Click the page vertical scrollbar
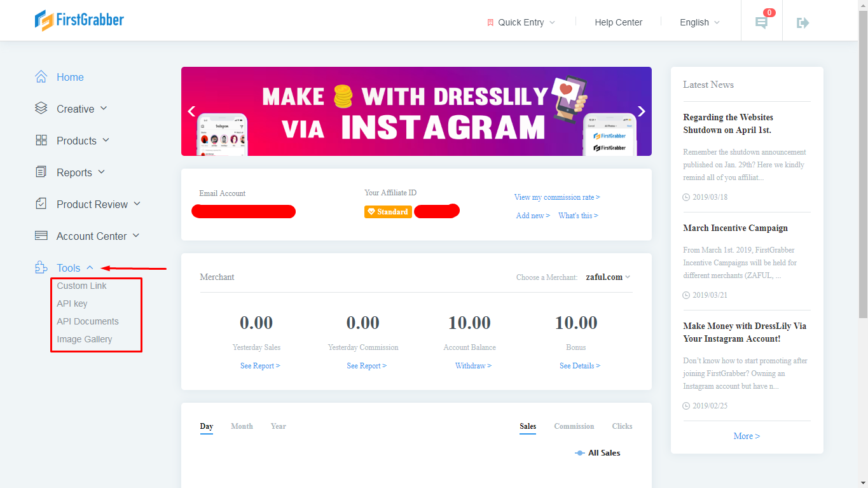Screen dimensions: 868x488 pos(863,159)
